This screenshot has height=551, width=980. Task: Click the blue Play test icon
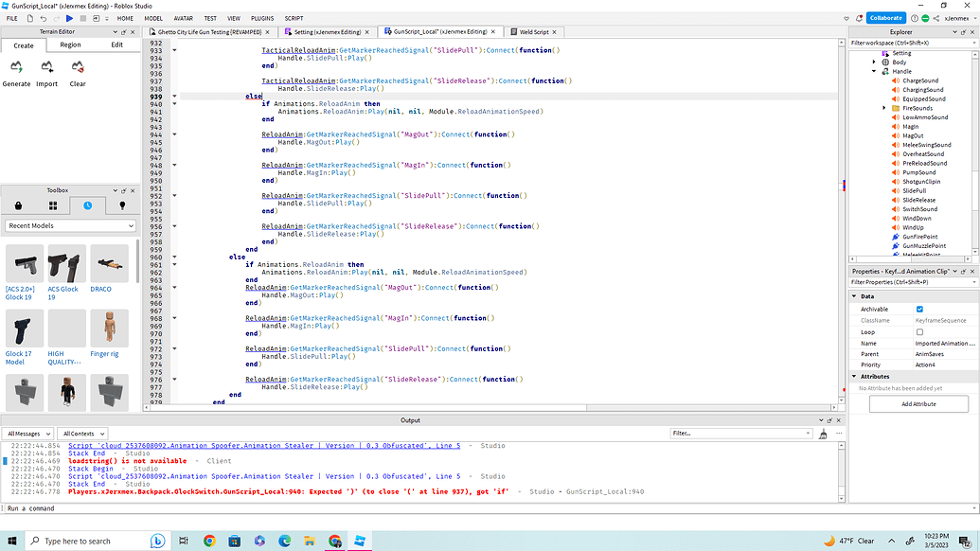pyautogui.click(x=67, y=16)
